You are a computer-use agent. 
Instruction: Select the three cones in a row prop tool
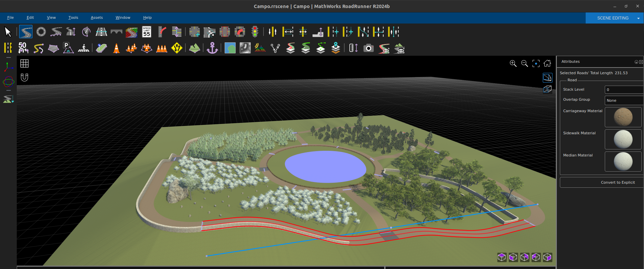tap(162, 48)
